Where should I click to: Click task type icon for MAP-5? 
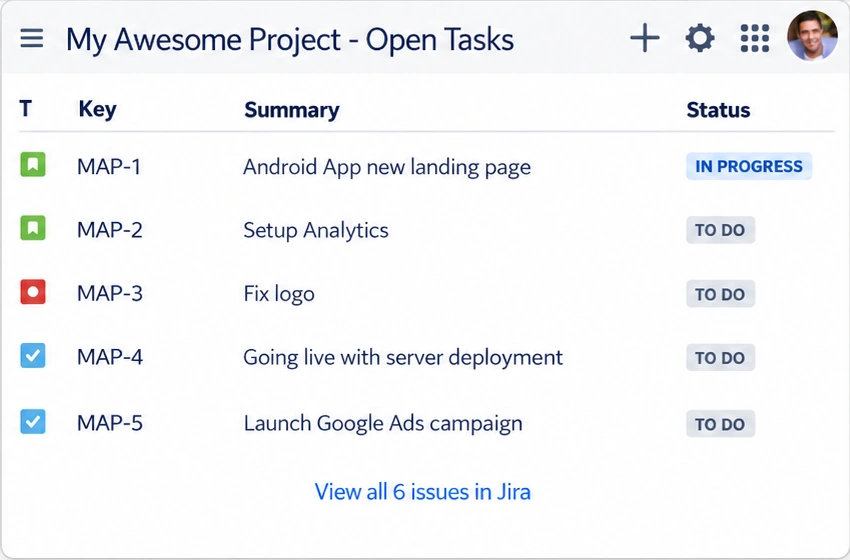coord(33,421)
